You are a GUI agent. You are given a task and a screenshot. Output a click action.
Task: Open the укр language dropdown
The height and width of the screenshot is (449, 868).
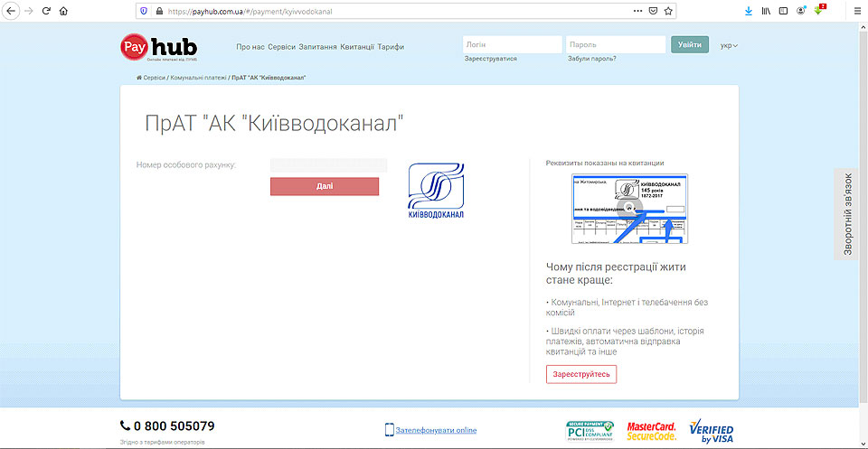729,46
